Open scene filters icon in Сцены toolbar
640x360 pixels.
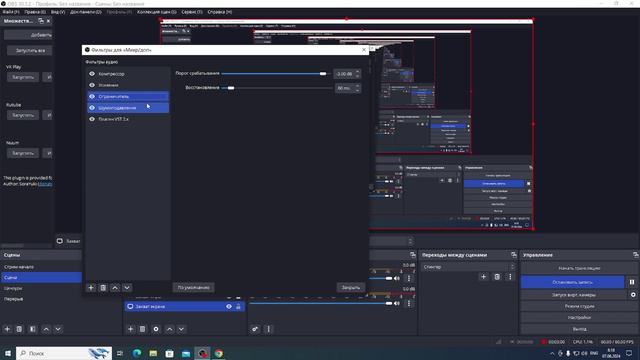pyautogui.click(x=33, y=329)
